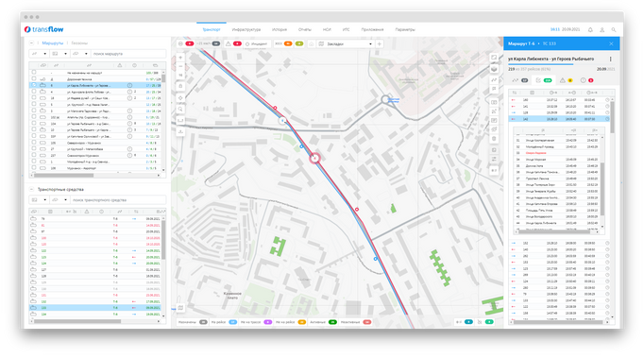644x358 pixels.
Task: Zoom out the map with minus icon
Action: click(x=180, y=66)
